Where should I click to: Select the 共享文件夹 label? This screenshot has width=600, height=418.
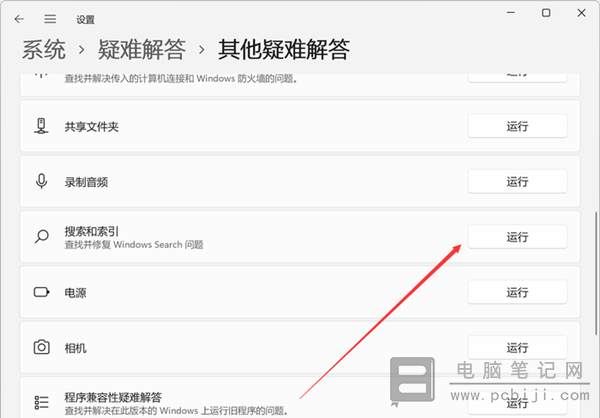click(91, 127)
